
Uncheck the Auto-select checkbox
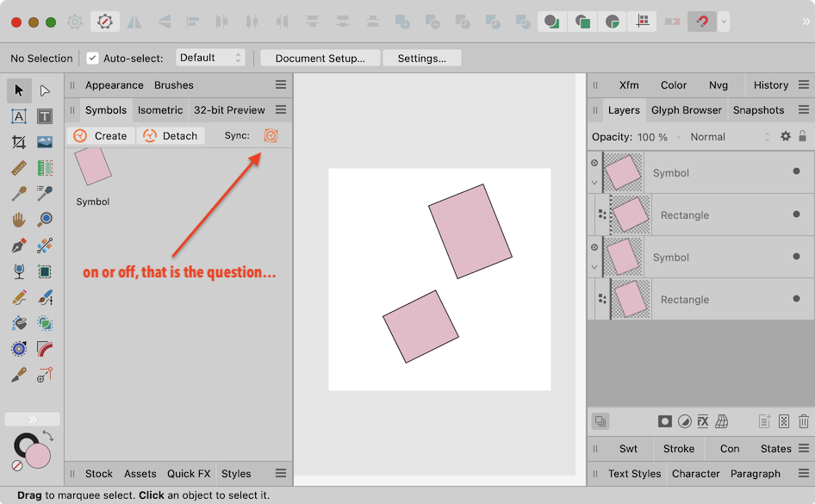91,58
